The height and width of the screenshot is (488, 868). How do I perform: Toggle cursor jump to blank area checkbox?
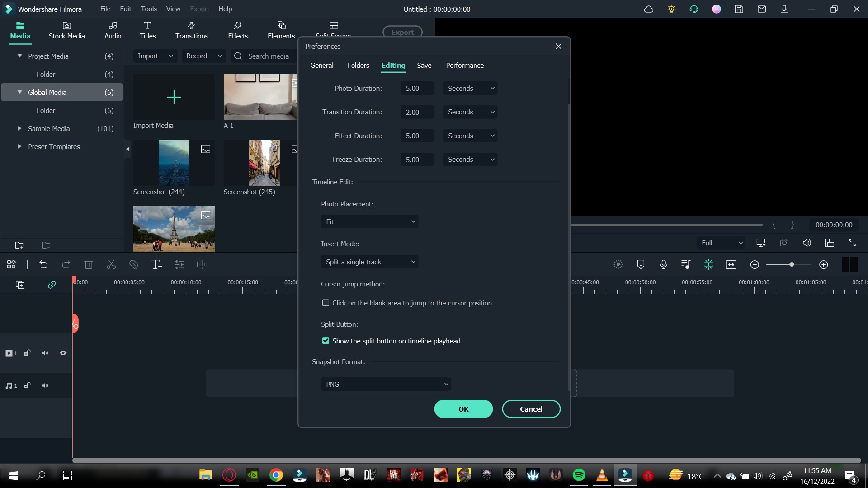click(x=325, y=303)
